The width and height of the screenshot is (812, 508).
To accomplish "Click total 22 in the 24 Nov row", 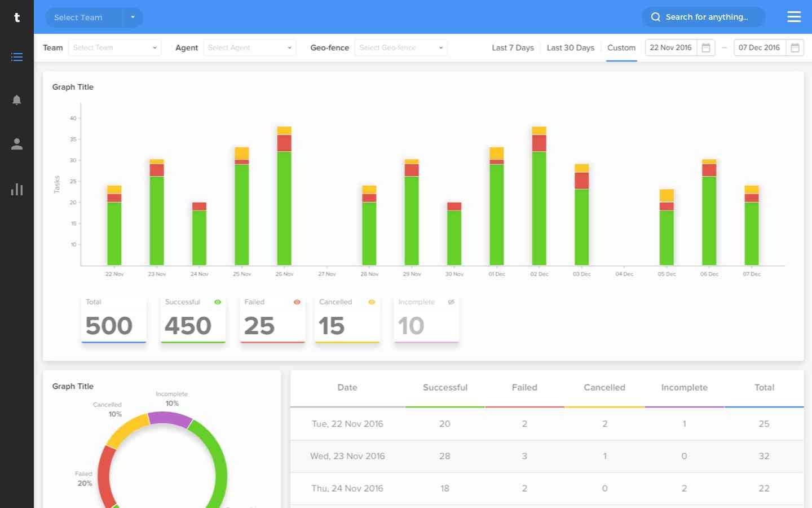I will 764,488.
